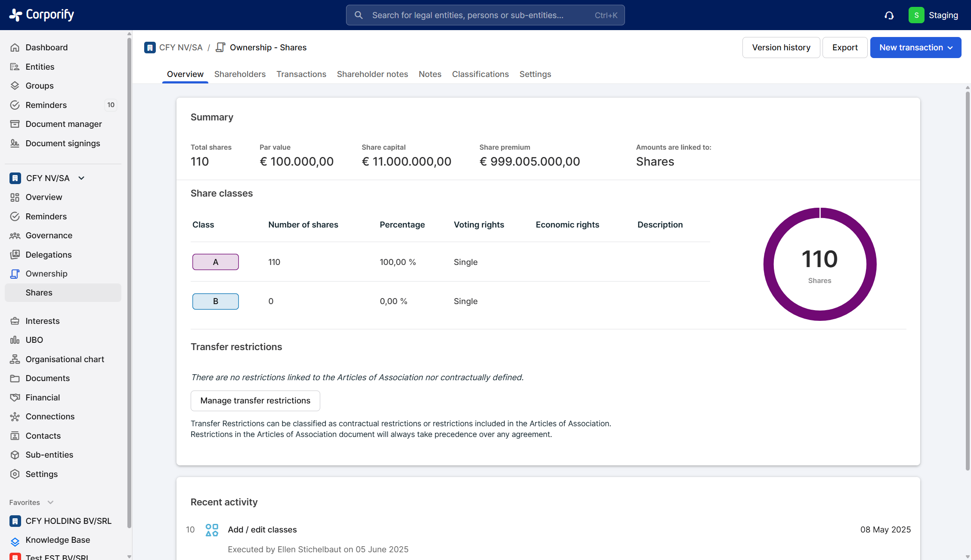
Task: Click the Organisational chart icon
Action: 15,359
